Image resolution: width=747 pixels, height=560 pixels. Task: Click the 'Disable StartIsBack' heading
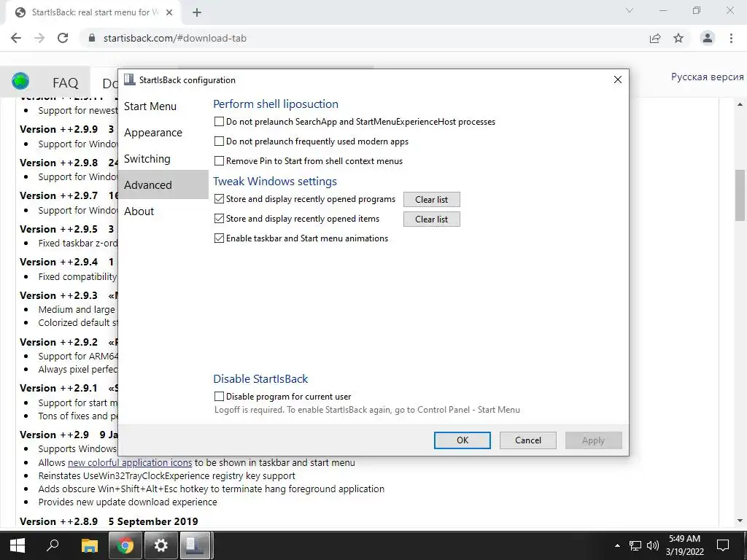[x=260, y=378]
